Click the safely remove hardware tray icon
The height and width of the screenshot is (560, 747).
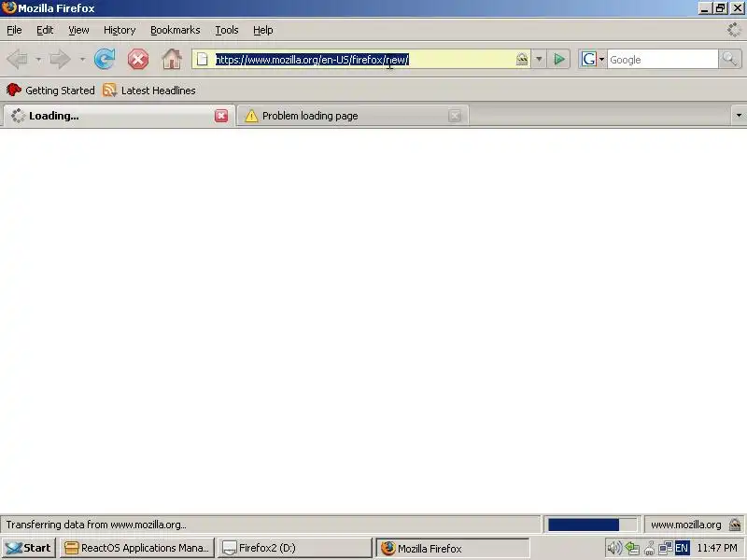(649, 548)
